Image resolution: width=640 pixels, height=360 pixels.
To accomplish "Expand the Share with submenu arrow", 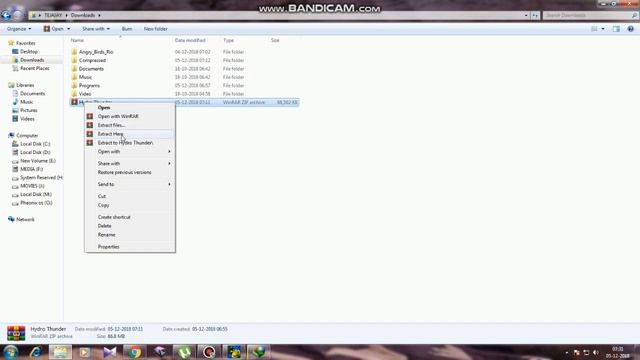I will (169, 163).
